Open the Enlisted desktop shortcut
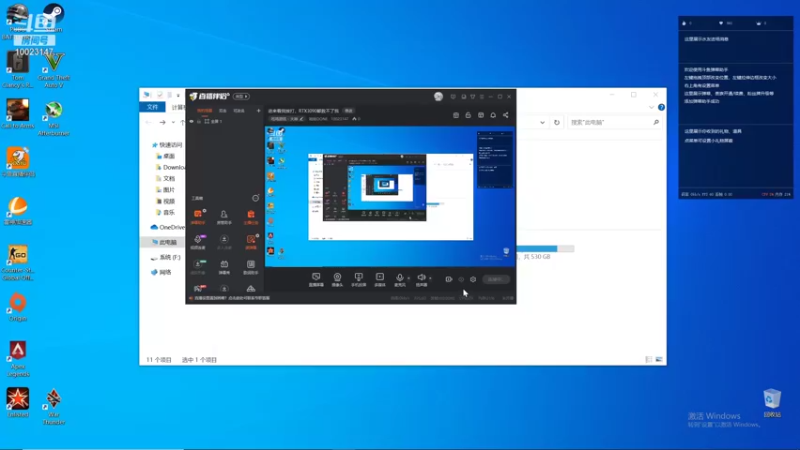This screenshot has height=450, width=800. 18,403
